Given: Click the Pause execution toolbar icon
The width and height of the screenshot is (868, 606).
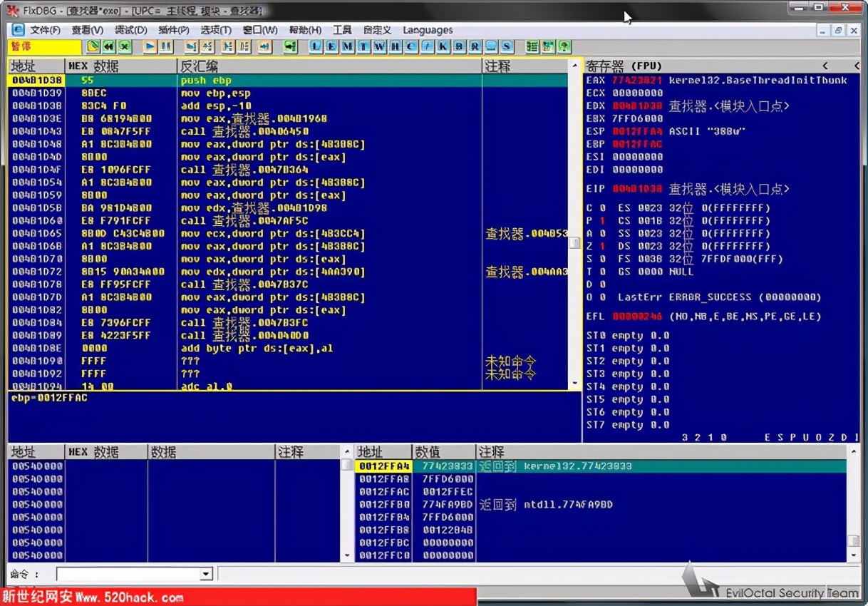Looking at the screenshot, I should click(x=166, y=46).
